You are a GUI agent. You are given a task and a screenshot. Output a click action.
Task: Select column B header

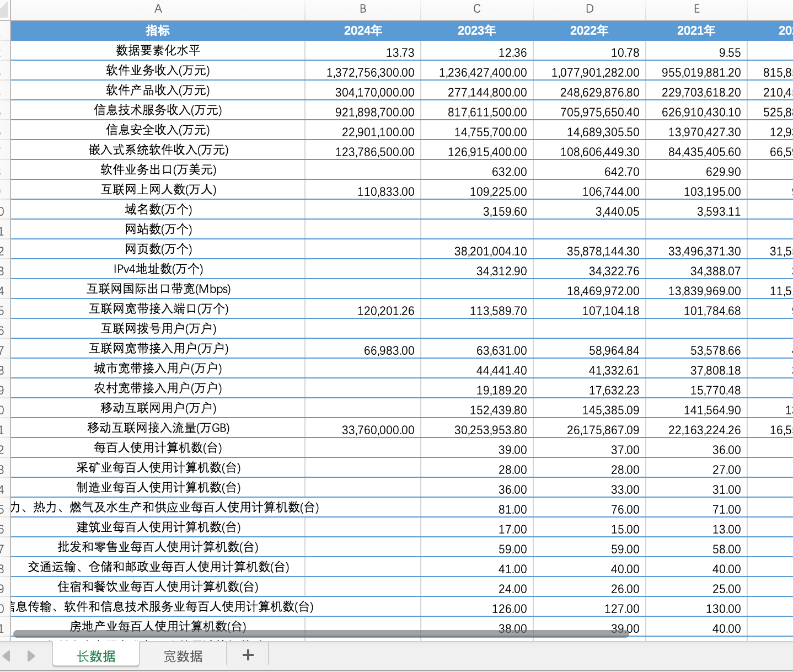point(363,9)
